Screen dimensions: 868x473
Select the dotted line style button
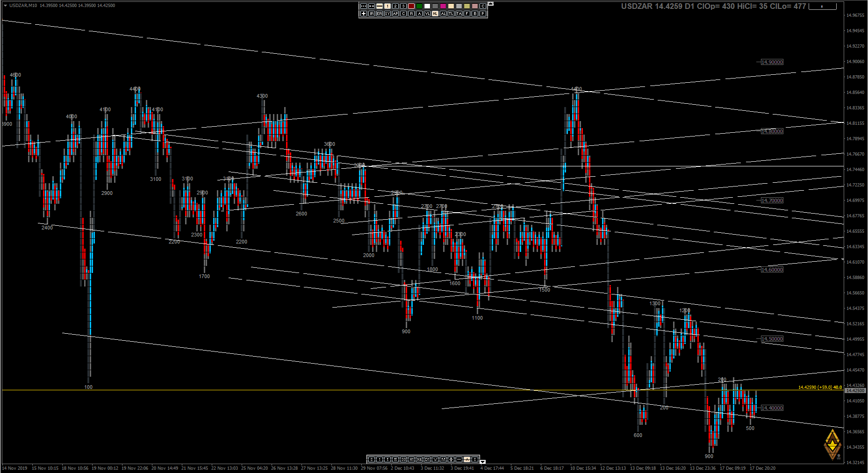point(364,6)
